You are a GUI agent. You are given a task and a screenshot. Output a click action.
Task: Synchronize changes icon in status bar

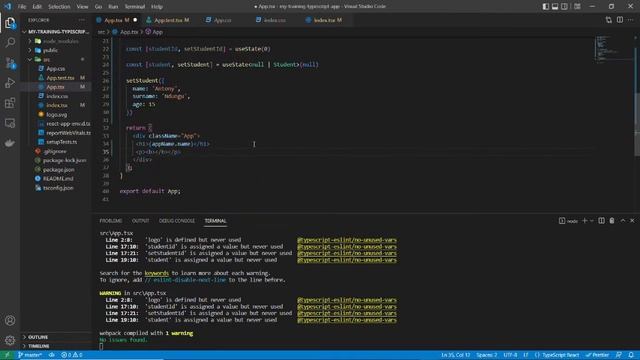[x=52, y=355]
